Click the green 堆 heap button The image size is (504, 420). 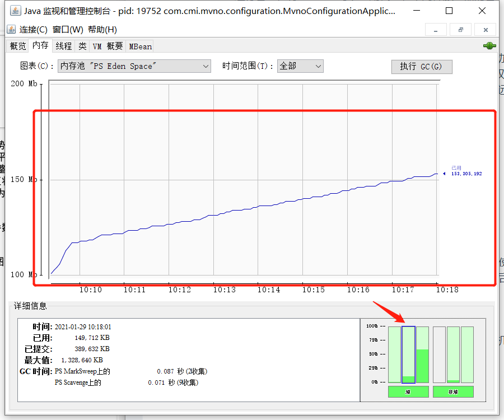tap(408, 391)
